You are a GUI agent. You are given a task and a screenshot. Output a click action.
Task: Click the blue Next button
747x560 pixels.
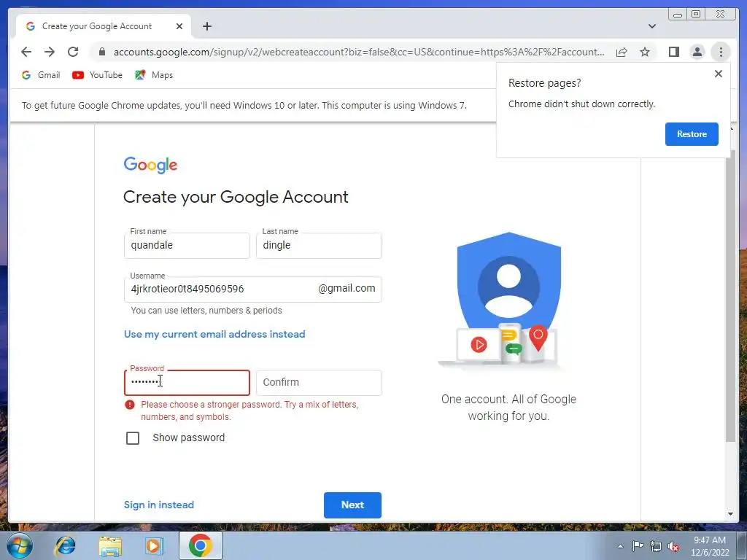(352, 505)
